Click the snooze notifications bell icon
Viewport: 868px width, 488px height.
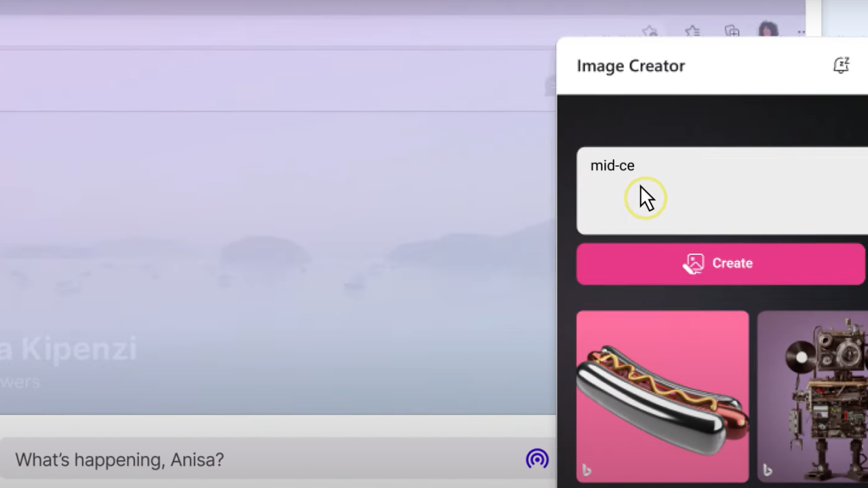tap(841, 65)
